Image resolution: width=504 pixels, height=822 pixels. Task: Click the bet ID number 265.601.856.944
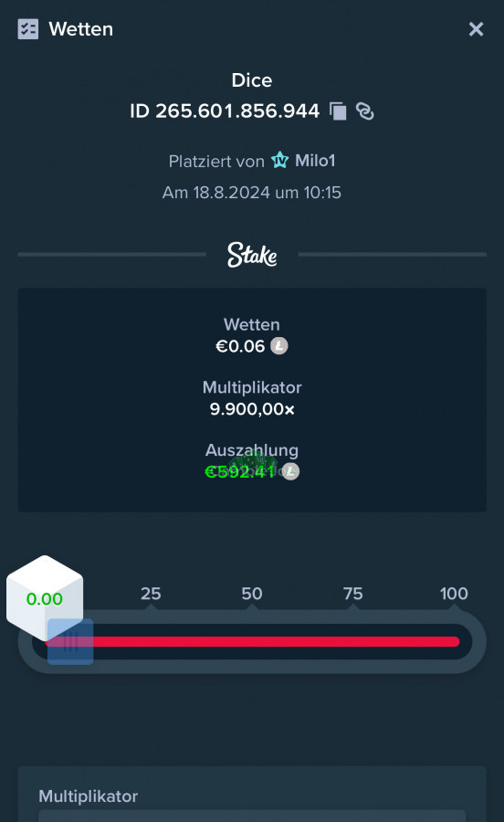(x=237, y=111)
